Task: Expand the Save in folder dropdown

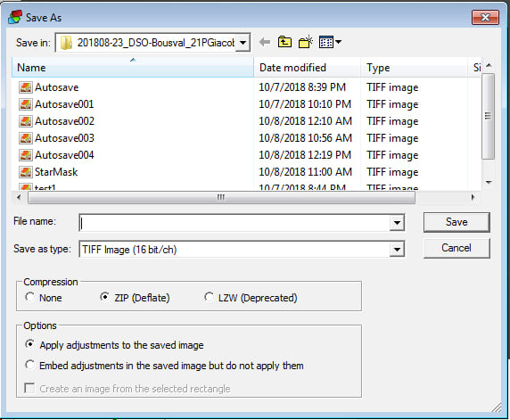Action: [243, 42]
